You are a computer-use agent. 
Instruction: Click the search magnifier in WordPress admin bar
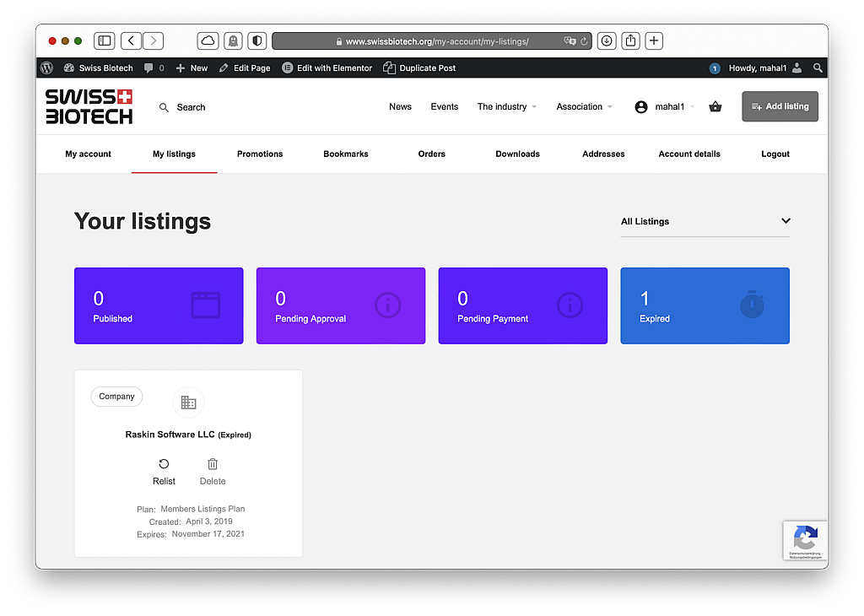coord(818,68)
